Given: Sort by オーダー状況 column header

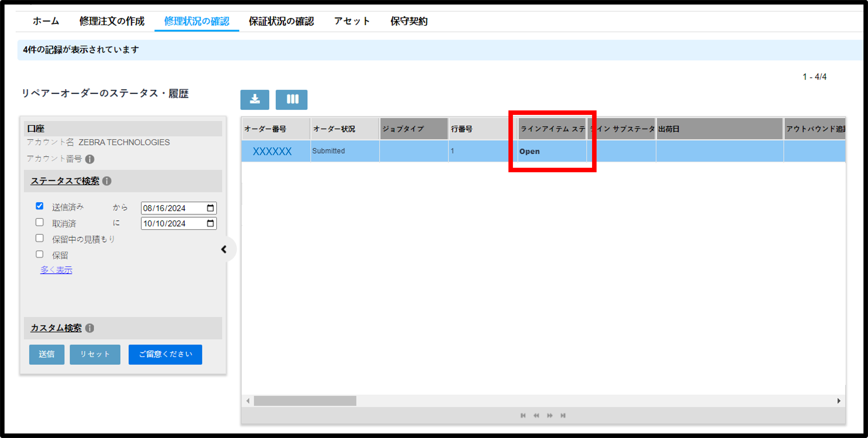Looking at the screenshot, I should (x=345, y=129).
